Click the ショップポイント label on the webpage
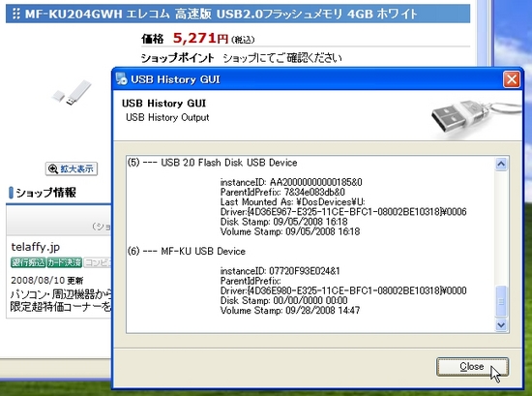 [x=177, y=58]
